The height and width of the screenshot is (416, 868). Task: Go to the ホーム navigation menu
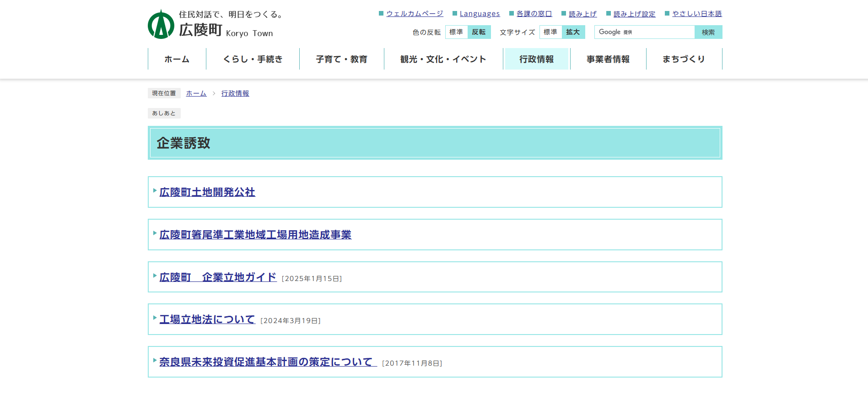177,59
